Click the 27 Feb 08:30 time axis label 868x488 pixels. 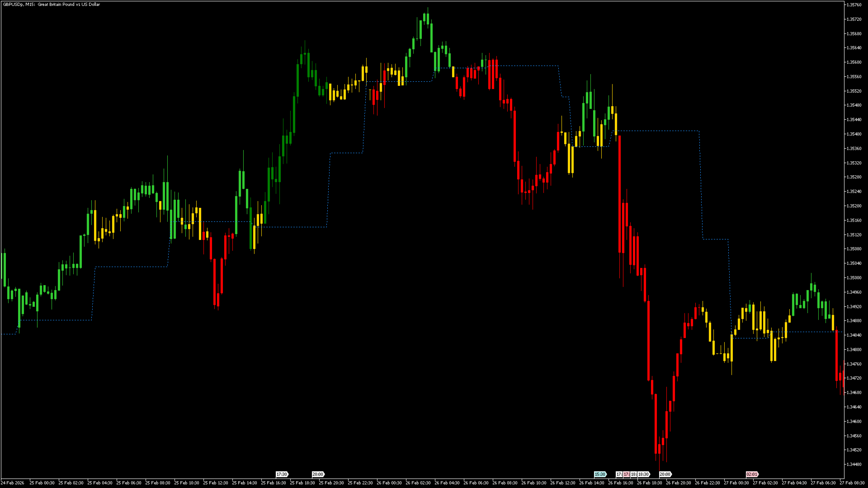(x=852, y=483)
